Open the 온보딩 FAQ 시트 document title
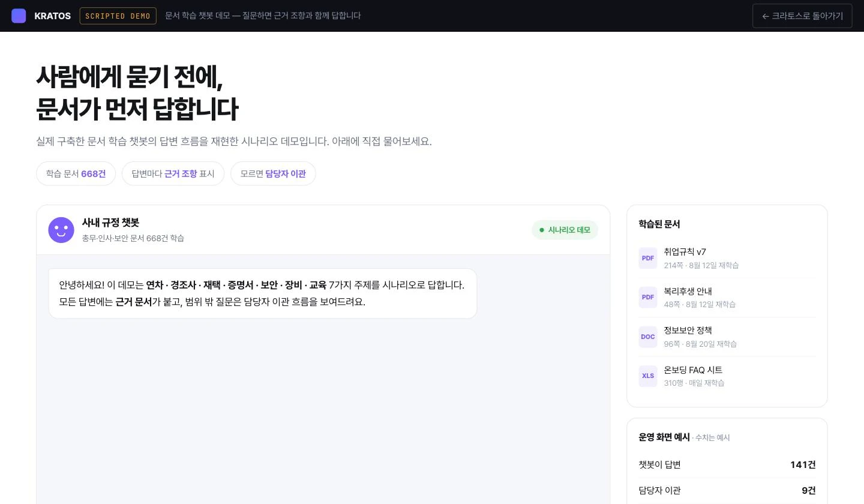Screen dimensions: 864x504 pos(693,370)
